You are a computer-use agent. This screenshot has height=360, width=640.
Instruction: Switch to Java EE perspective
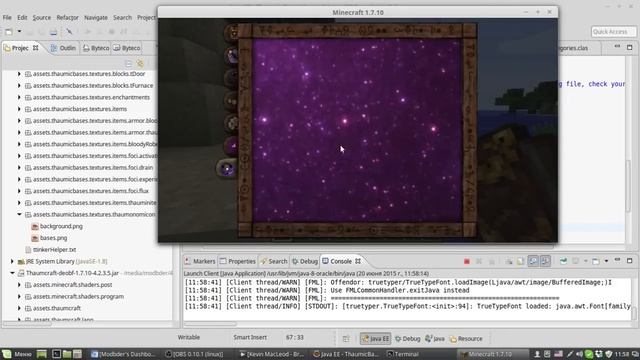click(x=376, y=338)
